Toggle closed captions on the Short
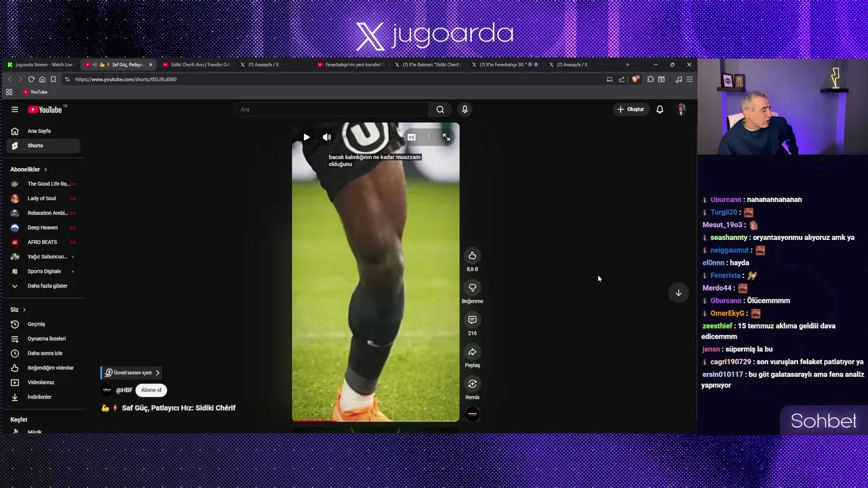This screenshot has width=868, height=488. click(x=412, y=138)
